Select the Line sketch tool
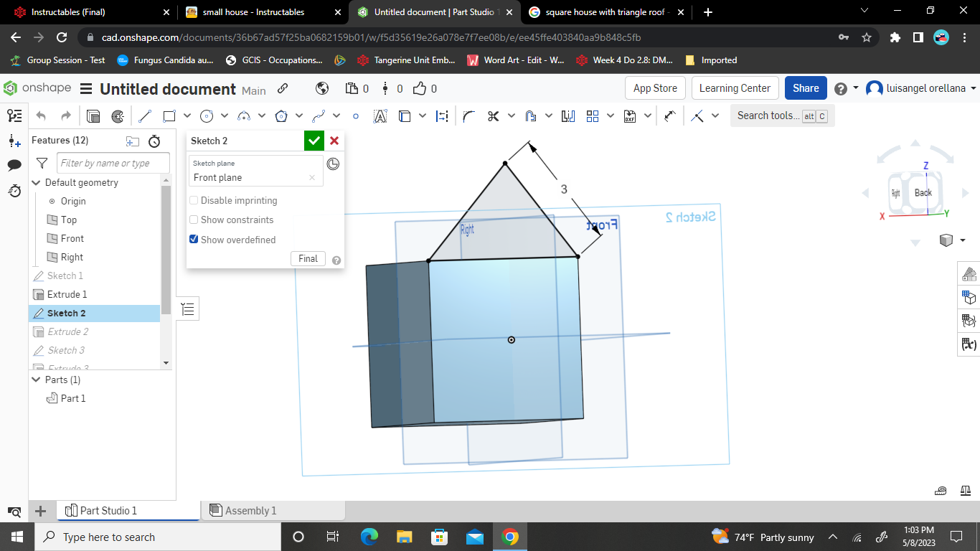Viewport: 980px width, 551px height. point(144,115)
